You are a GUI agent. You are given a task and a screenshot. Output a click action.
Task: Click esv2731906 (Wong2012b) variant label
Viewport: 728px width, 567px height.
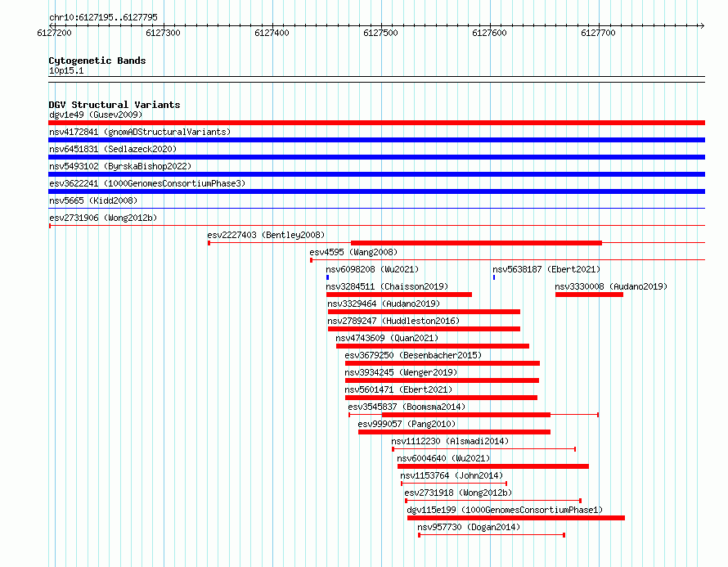click(x=103, y=218)
